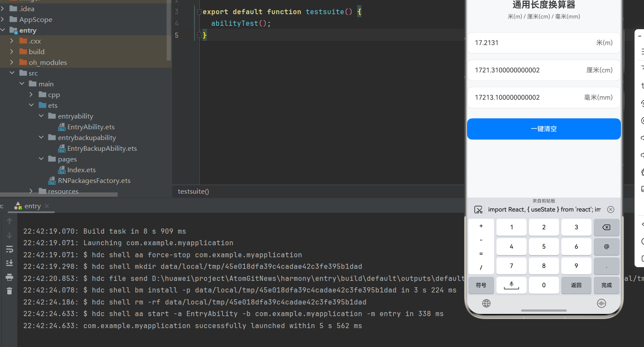This screenshot has width=644, height=347.
Task: Tap keypad number 0
Action: click(x=544, y=285)
